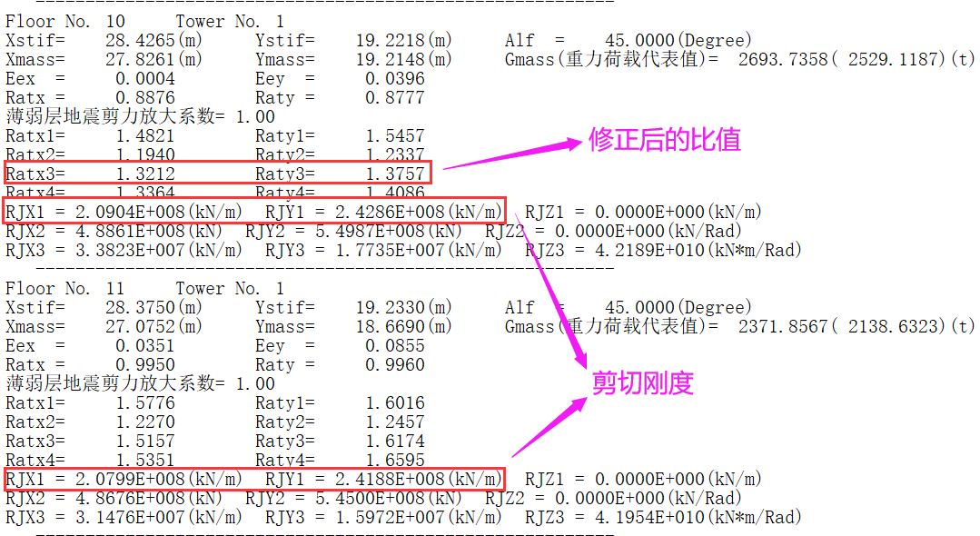Select the RJY3 value 1.7735E+007
This screenshot has height=536, width=980.
390,250
